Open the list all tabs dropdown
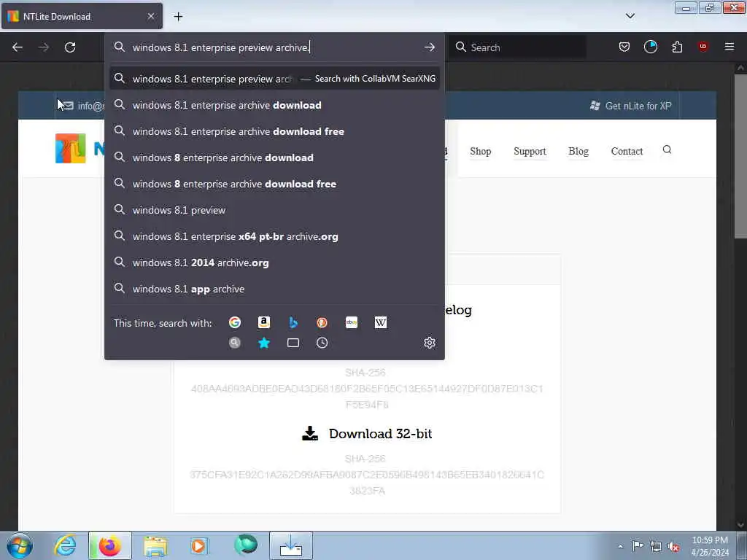The image size is (747, 560). [630, 16]
